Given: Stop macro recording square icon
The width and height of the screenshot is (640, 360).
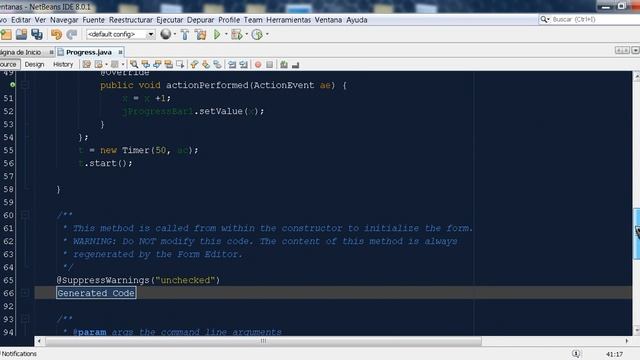Looking at the screenshot, I should 269,64.
